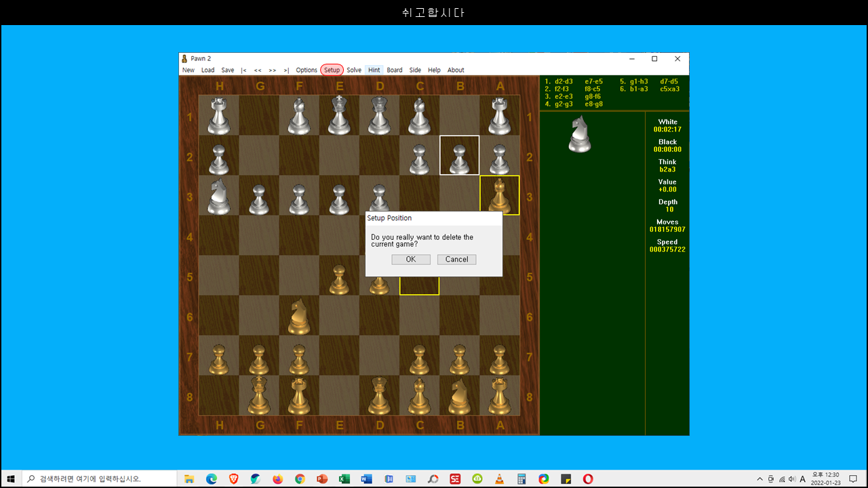Open the Load menu item
This screenshot has width=868, height=488.
tap(208, 70)
